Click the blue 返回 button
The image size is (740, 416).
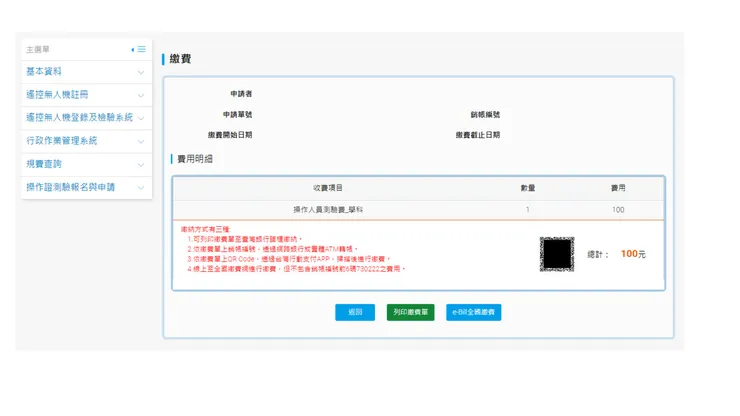click(355, 312)
